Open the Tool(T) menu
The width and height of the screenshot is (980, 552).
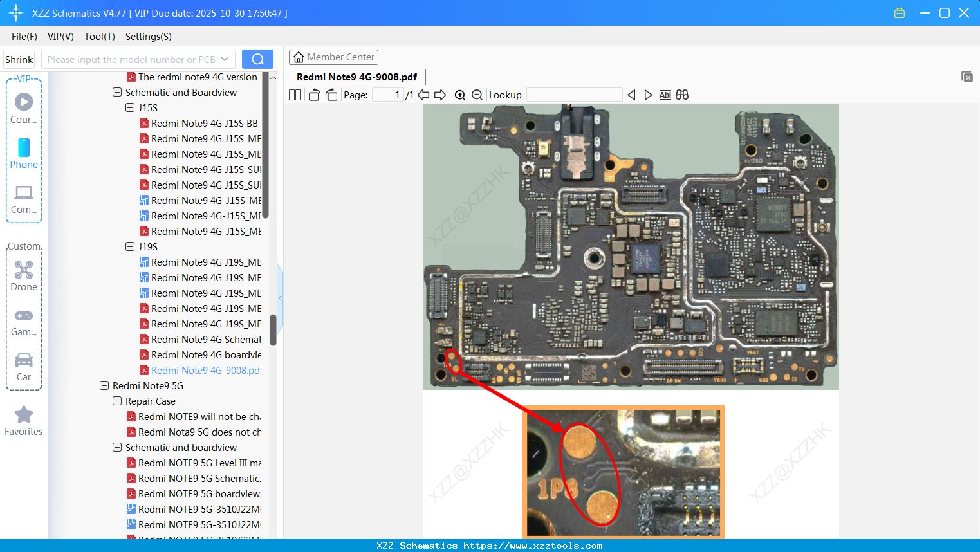coord(99,37)
